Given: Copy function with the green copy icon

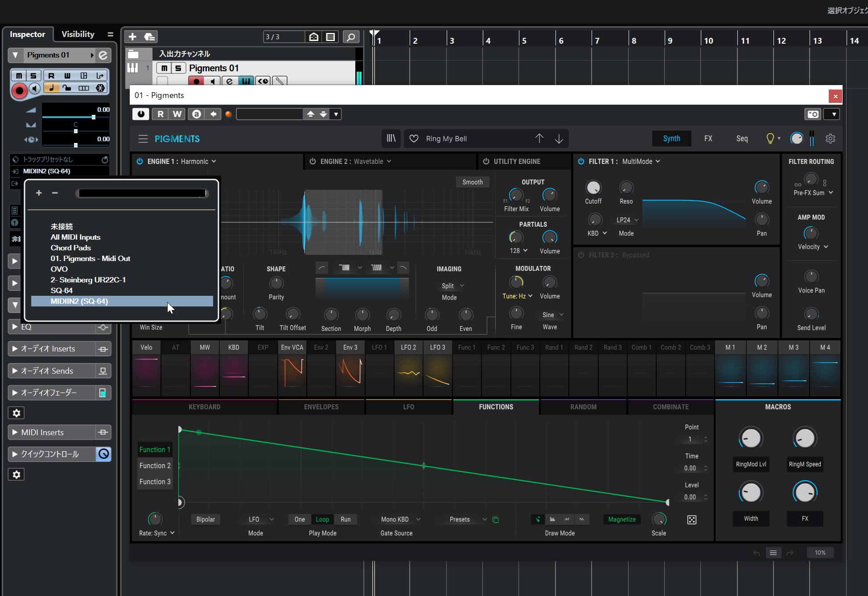Looking at the screenshot, I should point(495,519).
